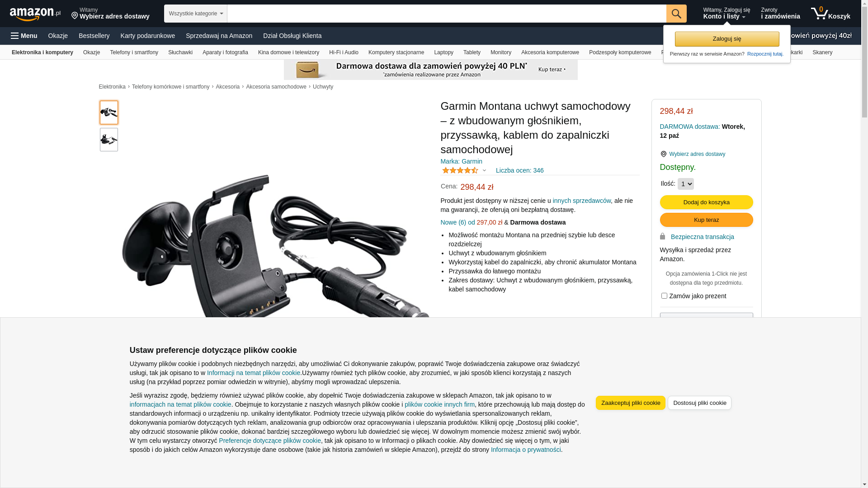868x488 pixels.
Task: Click the delivery location pin icon
Action: (75, 16)
